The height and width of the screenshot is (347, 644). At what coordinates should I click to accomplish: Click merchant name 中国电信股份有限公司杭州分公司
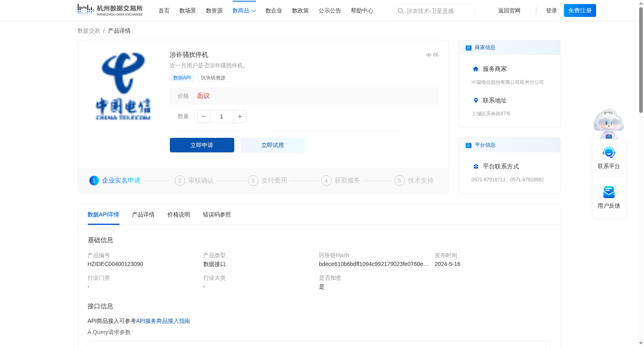pyautogui.click(x=508, y=82)
